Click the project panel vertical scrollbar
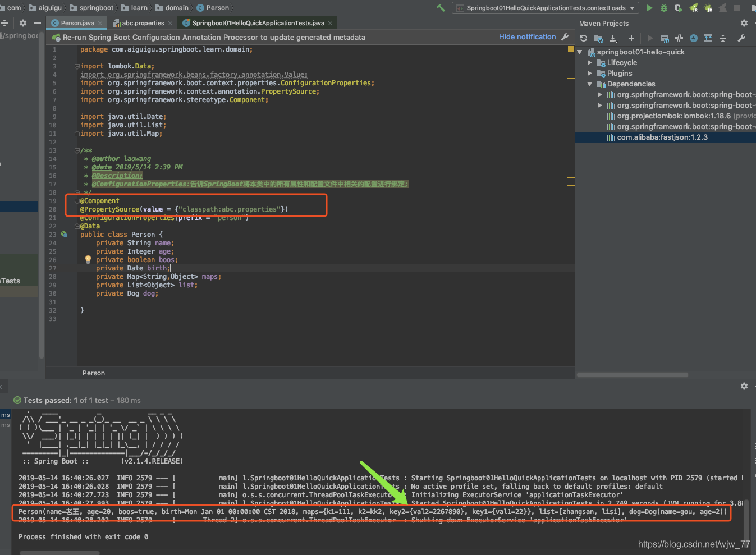Image resolution: width=756 pixels, height=555 pixels. [42, 196]
